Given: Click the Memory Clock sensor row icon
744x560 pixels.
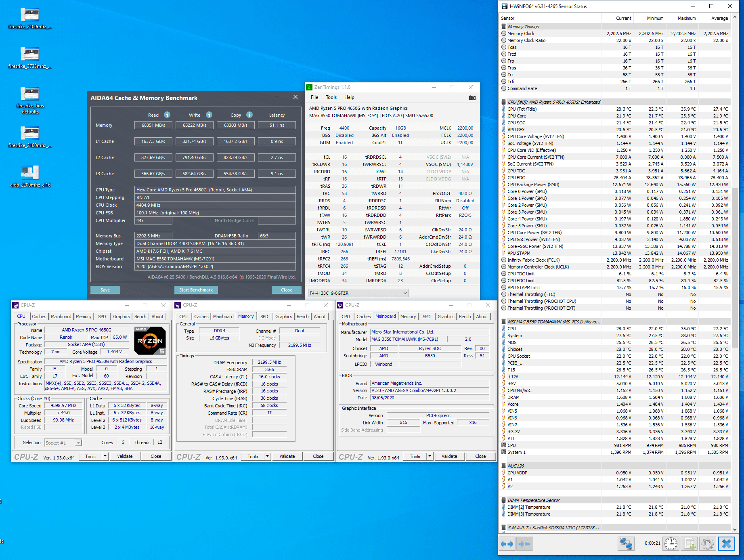Looking at the screenshot, I should click(x=504, y=34).
